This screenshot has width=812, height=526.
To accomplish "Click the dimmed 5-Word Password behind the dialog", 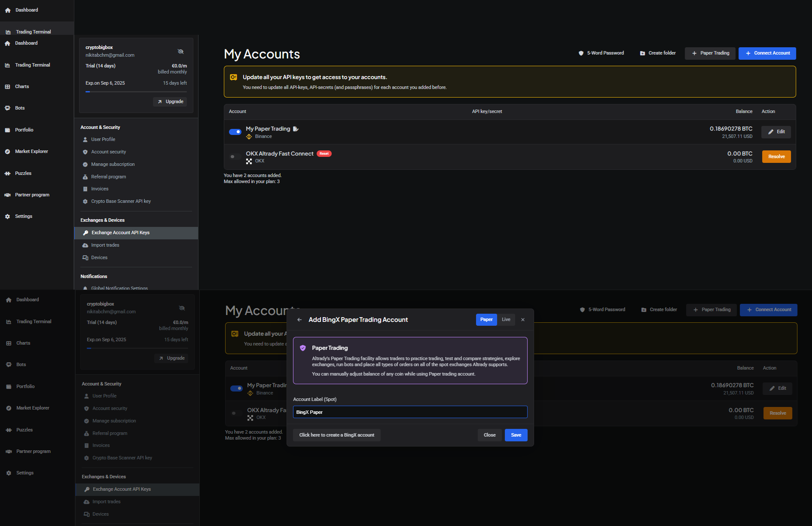I will pyautogui.click(x=602, y=309).
